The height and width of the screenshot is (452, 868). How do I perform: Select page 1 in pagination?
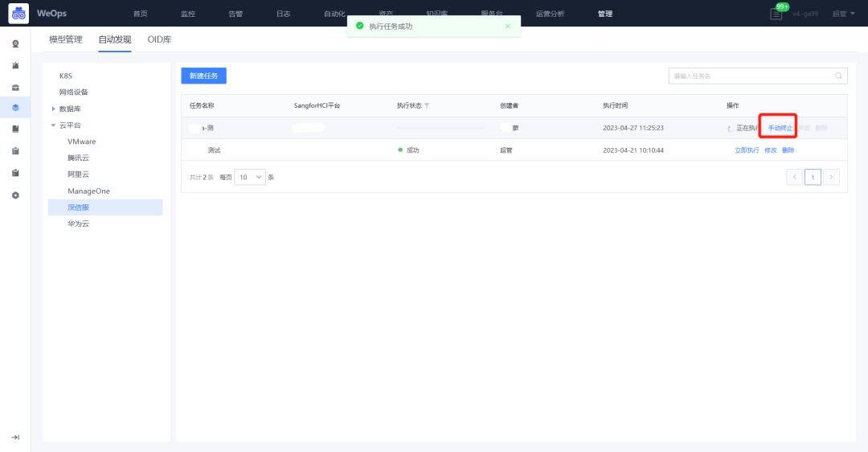click(813, 177)
